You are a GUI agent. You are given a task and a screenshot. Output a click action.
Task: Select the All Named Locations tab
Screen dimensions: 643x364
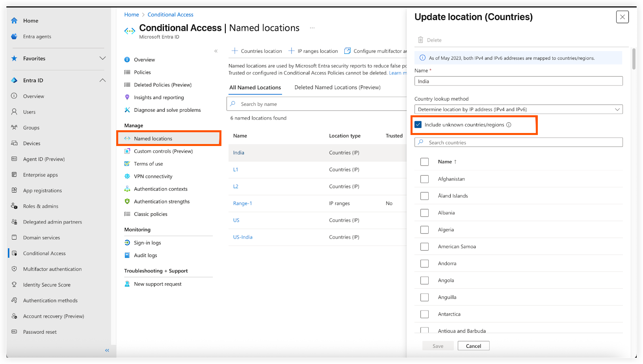[255, 87]
